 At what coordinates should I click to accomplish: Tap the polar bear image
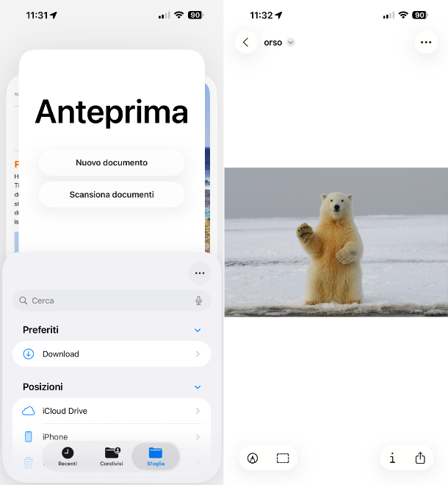point(336,242)
